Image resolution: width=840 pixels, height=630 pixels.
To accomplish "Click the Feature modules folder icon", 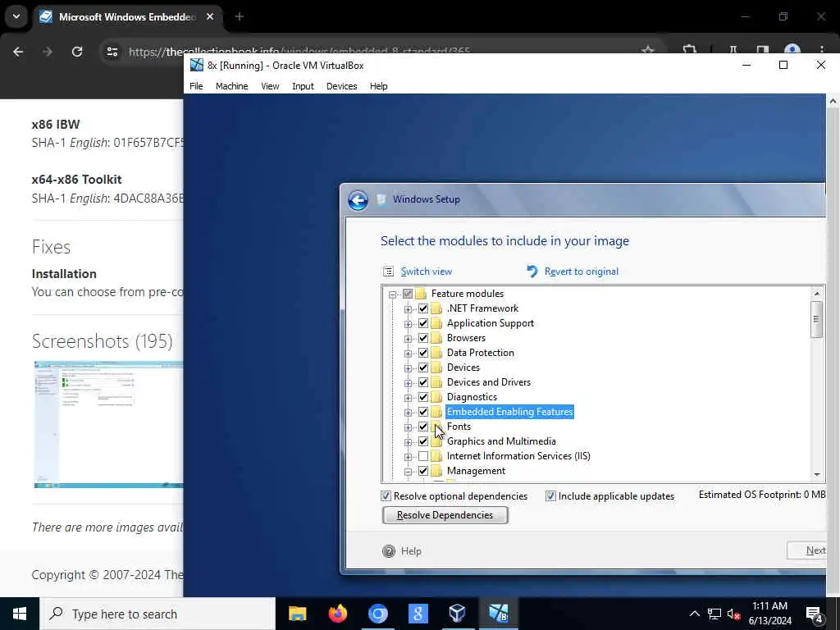I will click(x=421, y=294).
